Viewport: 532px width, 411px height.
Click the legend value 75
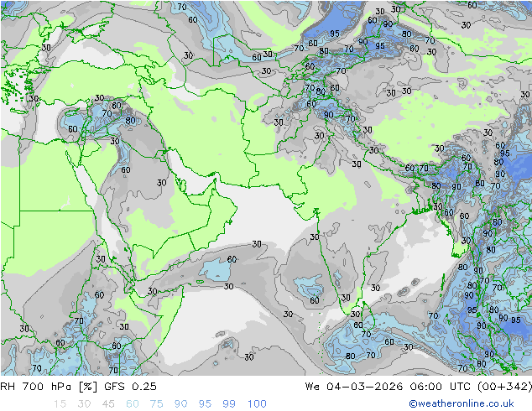click(156, 403)
